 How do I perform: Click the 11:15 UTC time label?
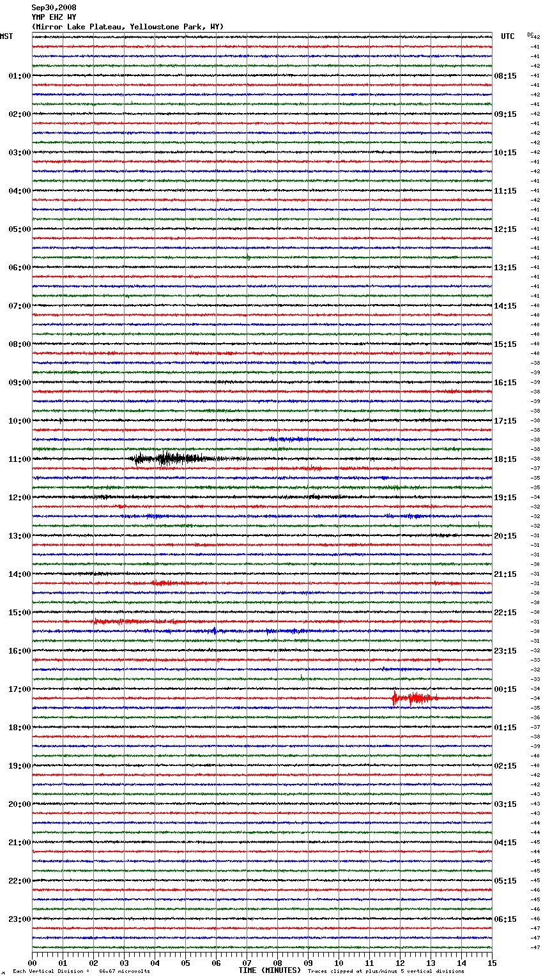click(x=505, y=191)
